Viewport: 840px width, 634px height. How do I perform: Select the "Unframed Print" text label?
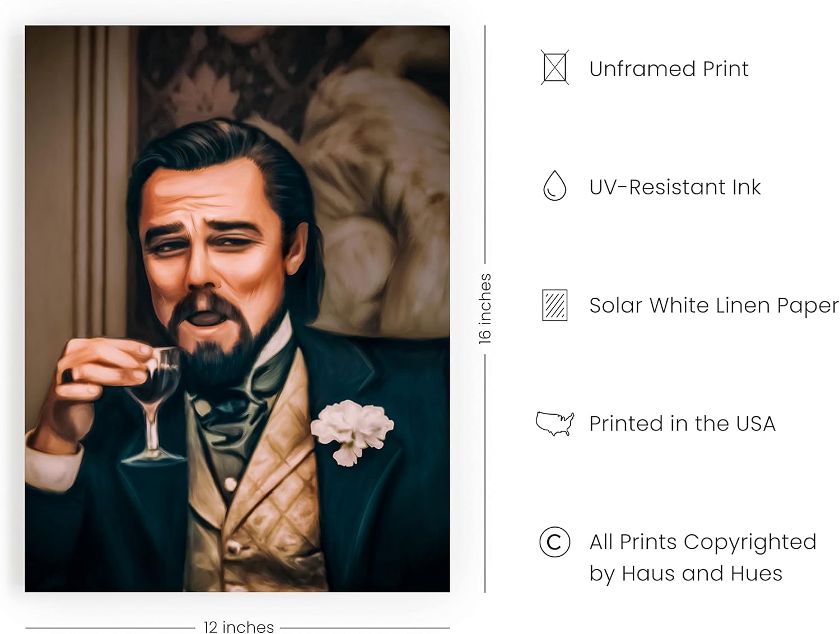coord(668,69)
